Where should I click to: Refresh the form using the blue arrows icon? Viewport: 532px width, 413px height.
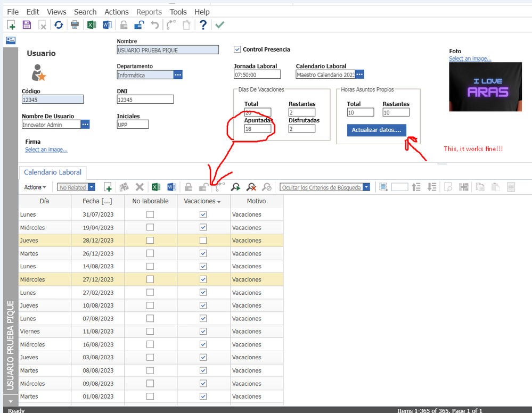[x=59, y=25]
